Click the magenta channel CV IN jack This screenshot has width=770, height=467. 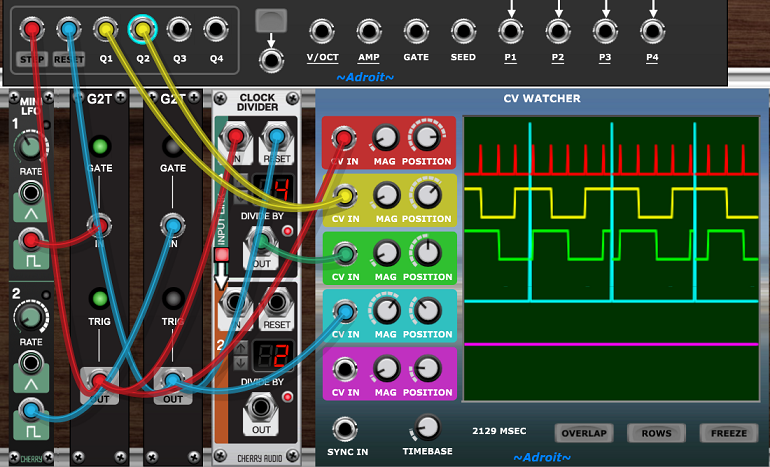point(345,369)
